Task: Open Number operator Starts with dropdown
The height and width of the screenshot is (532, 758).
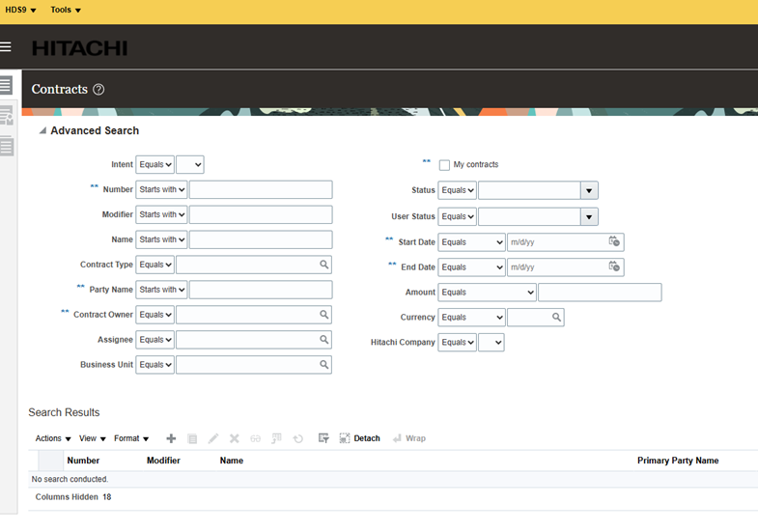Action: point(161,189)
